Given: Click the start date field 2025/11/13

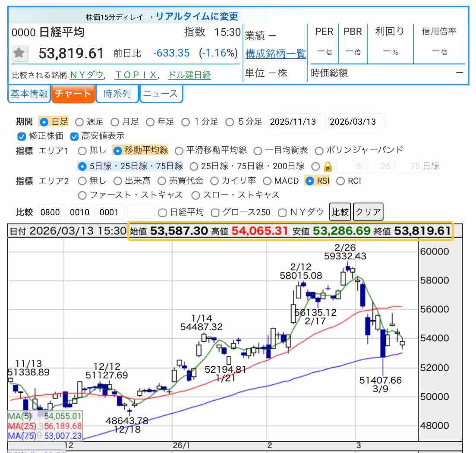Looking at the screenshot, I should tap(296, 122).
